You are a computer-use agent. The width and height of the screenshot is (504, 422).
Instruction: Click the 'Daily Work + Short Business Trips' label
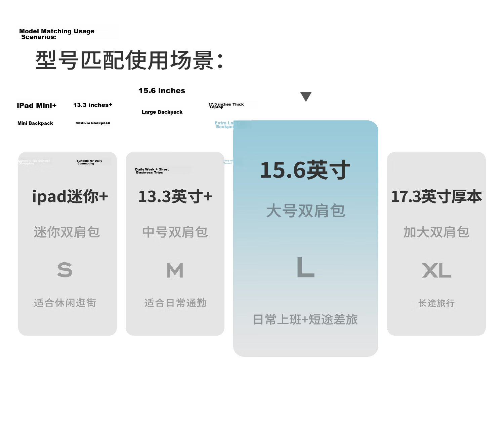coord(152,171)
